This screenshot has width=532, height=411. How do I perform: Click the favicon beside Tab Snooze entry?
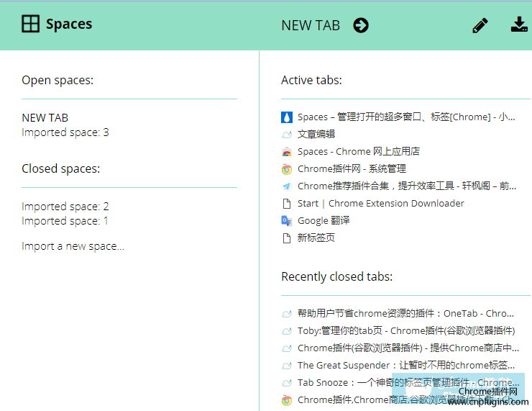pyautogui.click(x=287, y=383)
